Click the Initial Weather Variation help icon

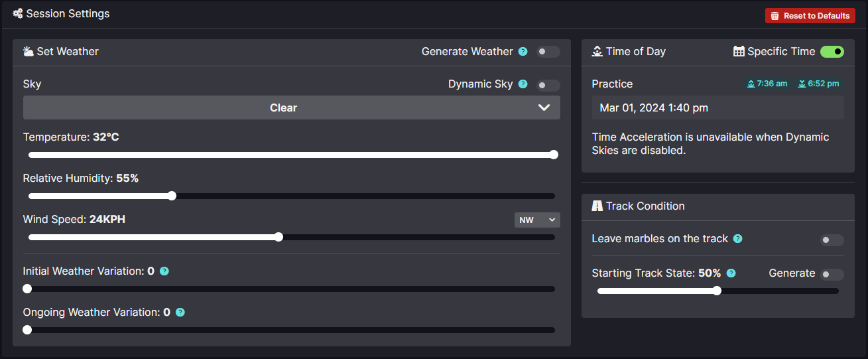164,271
